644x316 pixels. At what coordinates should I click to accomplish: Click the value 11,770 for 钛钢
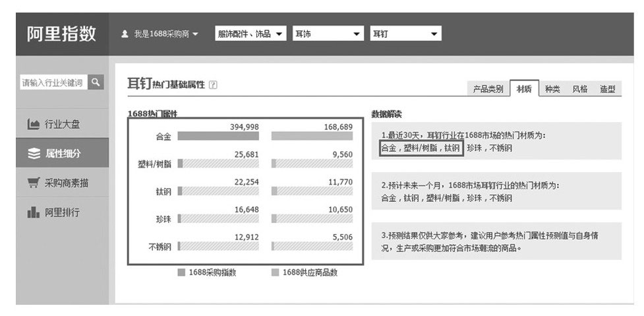(341, 182)
